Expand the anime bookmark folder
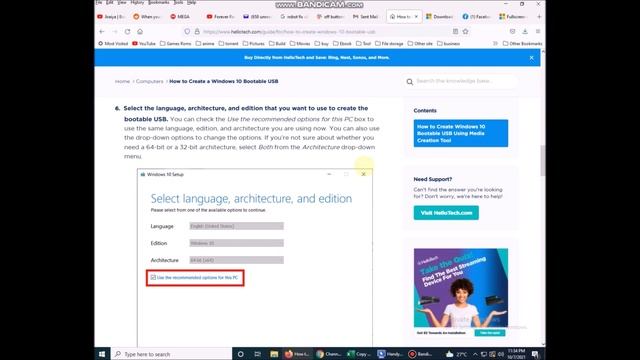 tap(205, 43)
